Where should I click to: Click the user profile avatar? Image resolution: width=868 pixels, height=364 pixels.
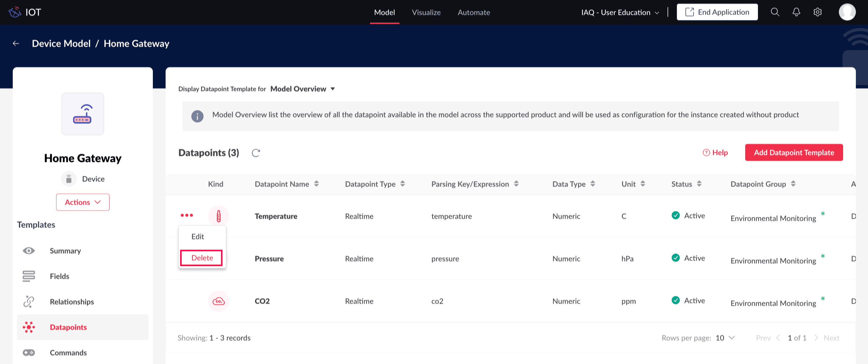click(x=847, y=12)
